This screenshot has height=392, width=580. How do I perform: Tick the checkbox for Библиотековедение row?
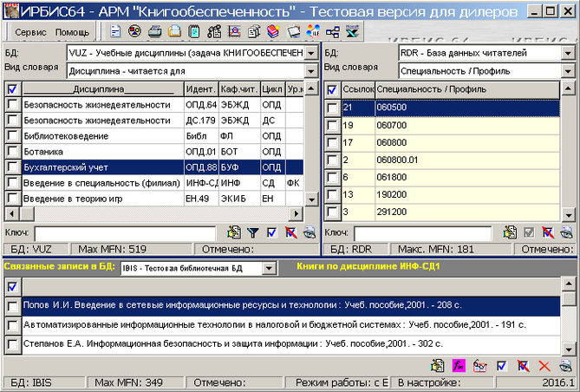pyautogui.click(x=13, y=135)
